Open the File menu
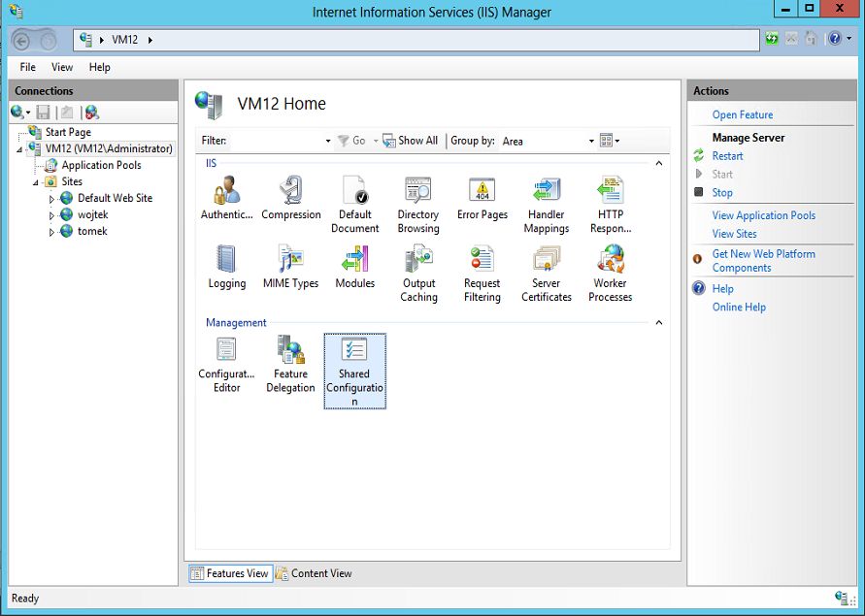Viewport: 865px width, 616px height. (27, 67)
